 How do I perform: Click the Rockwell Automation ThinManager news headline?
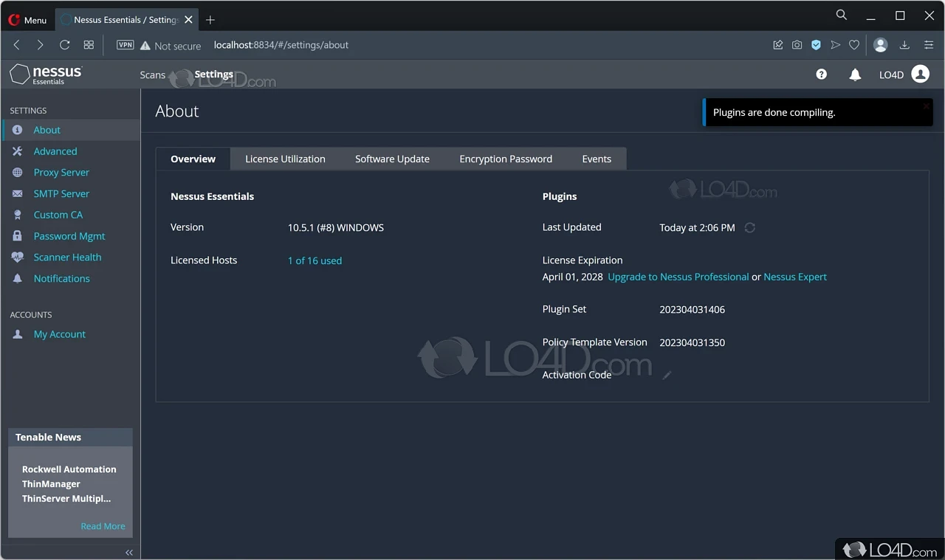tap(69, 484)
